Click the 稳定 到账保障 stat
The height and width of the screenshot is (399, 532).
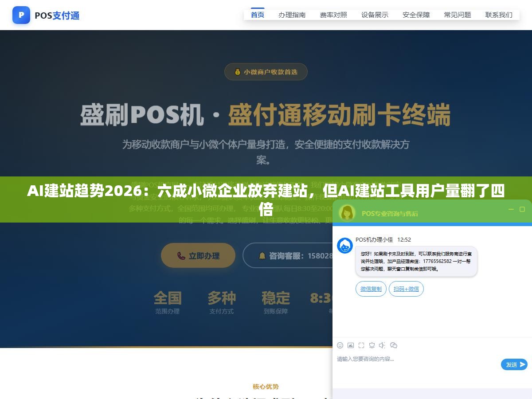coord(276,303)
